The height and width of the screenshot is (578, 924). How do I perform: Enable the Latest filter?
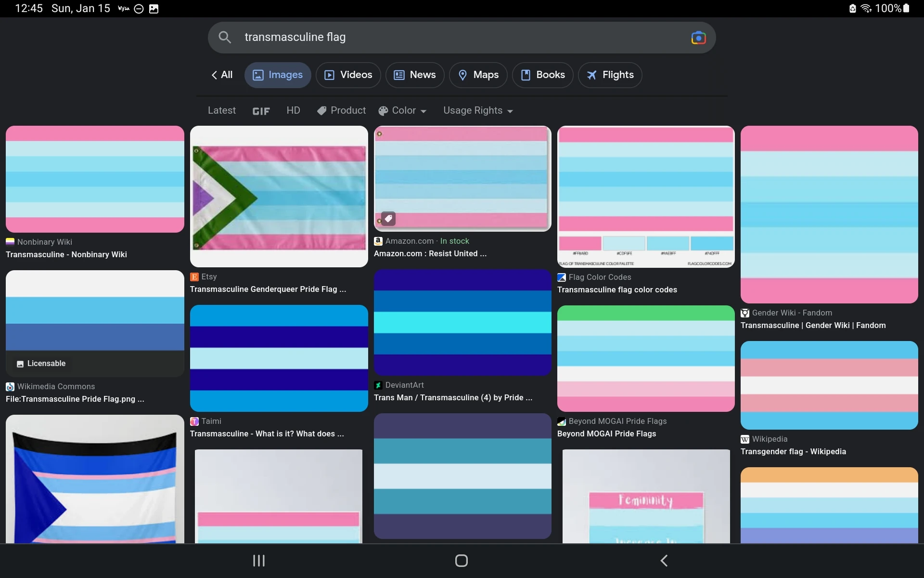221,110
